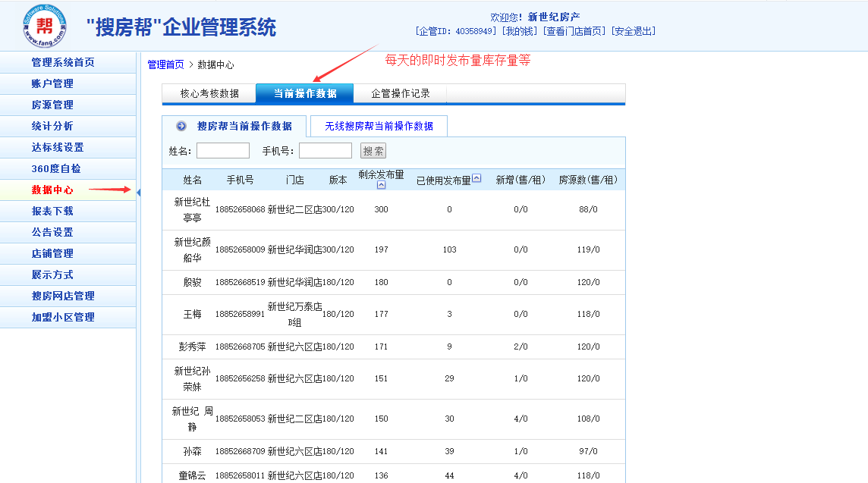Image resolution: width=868 pixels, height=483 pixels.
Task: Select the name 新世纪杜亭亭 in the table
Action: pos(192,210)
